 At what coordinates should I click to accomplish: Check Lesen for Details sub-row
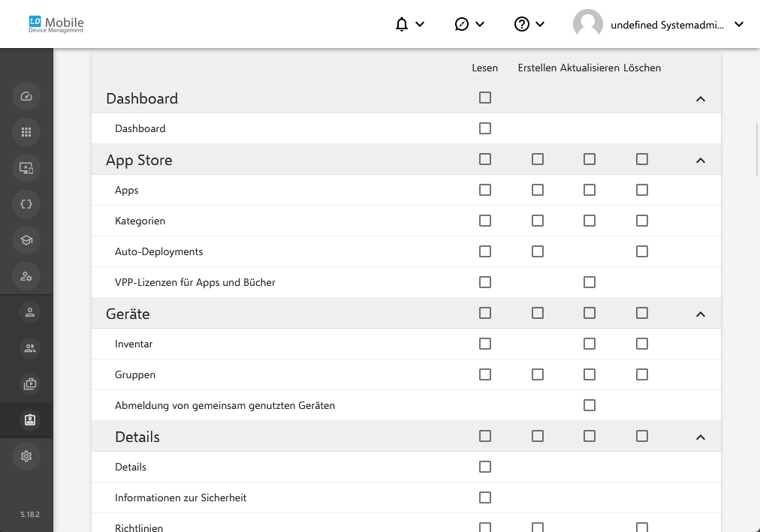click(x=484, y=467)
